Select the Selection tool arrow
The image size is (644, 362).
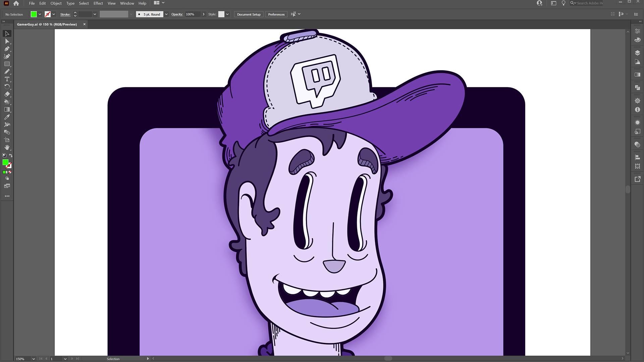click(7, 34)
